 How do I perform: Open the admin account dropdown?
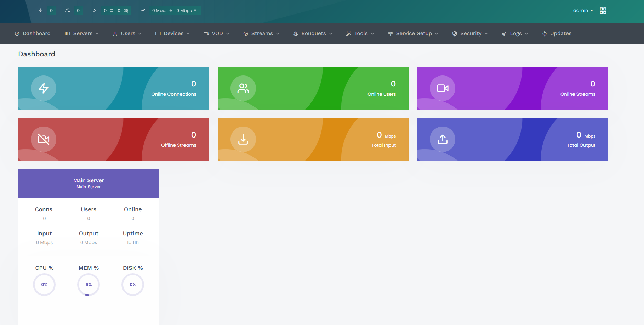click(583, 11)
